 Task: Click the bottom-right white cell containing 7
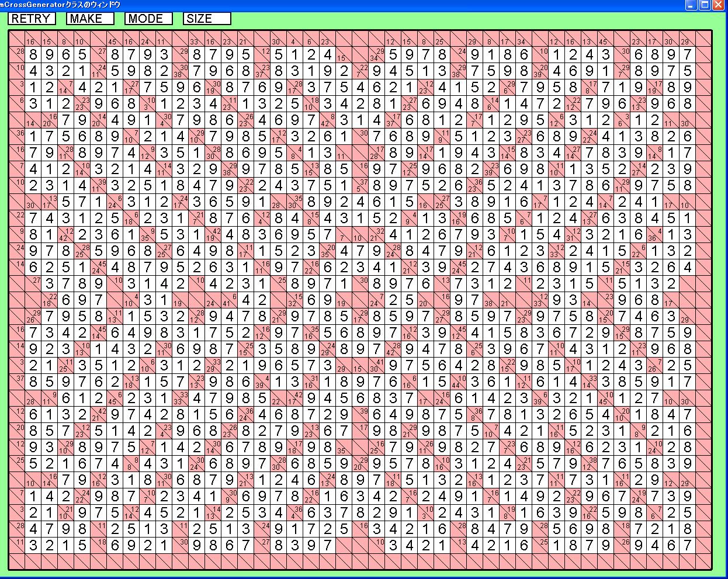pos(688,546)
